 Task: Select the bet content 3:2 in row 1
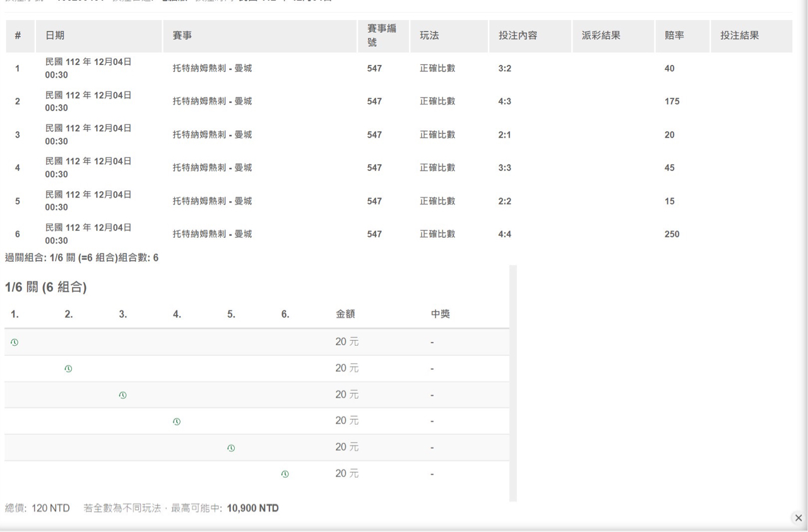tap(504, 68)
